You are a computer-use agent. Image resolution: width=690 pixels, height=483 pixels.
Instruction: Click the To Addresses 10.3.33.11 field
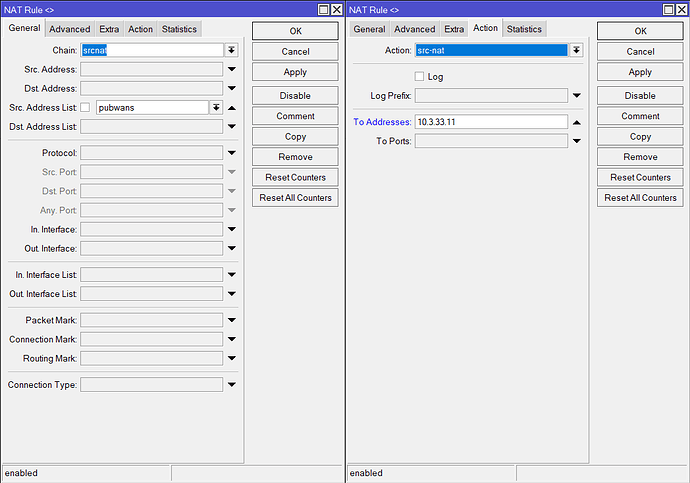491,122
